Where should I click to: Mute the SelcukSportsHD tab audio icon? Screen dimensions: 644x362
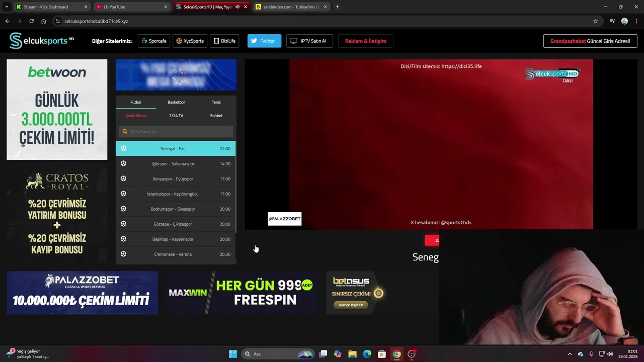237,7
